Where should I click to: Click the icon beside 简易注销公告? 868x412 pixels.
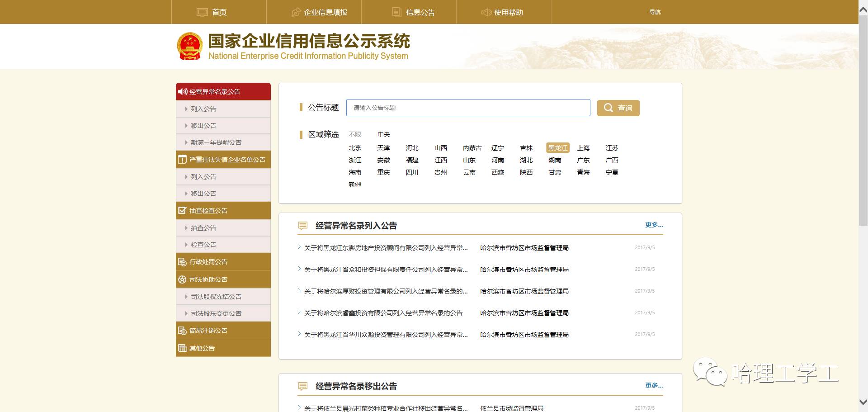click(x=182, y=331)
